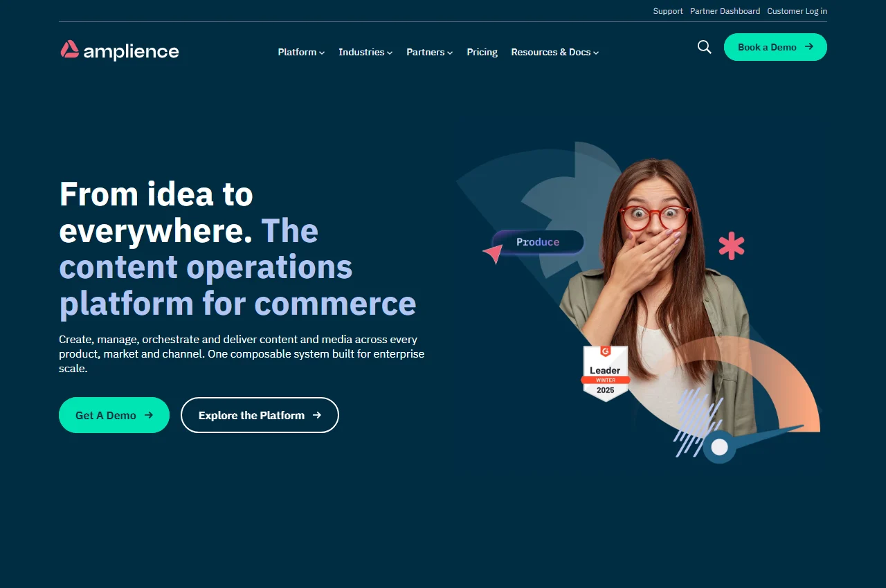The height and width of the screenshot is (588, 886).
Task: Select the "From idea to everywhere." heading
Action: [x=156, y=212]
